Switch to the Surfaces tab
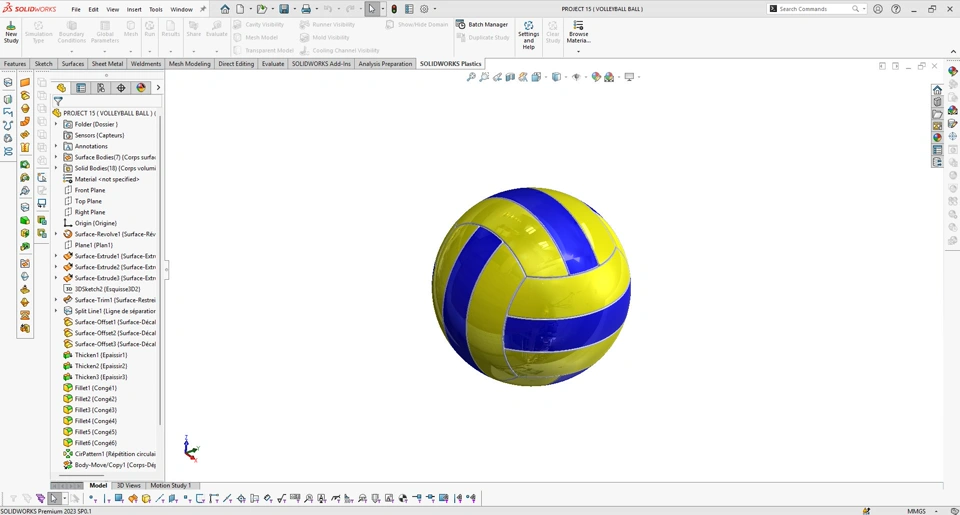Viewport: 960px width, 515px height. point(73,64)
